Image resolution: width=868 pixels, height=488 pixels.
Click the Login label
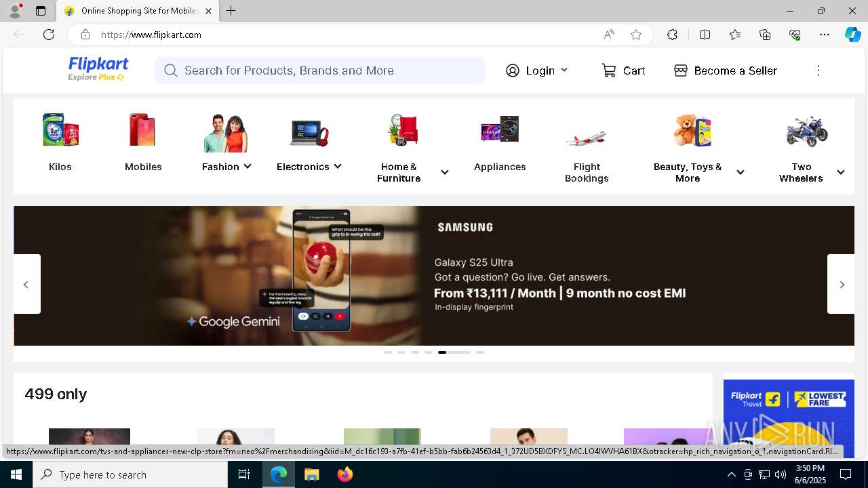click(540, 70)
